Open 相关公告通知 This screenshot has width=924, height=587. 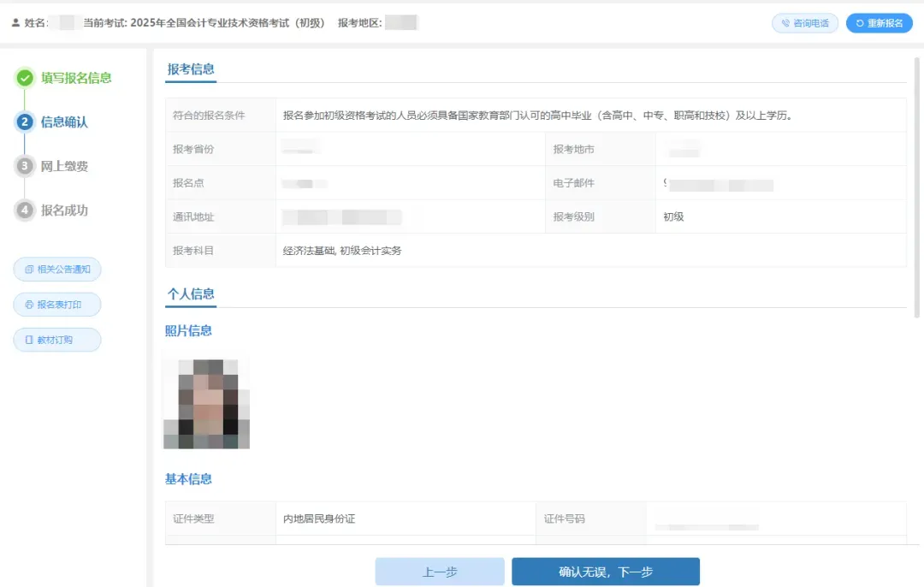tap(57, 270)
